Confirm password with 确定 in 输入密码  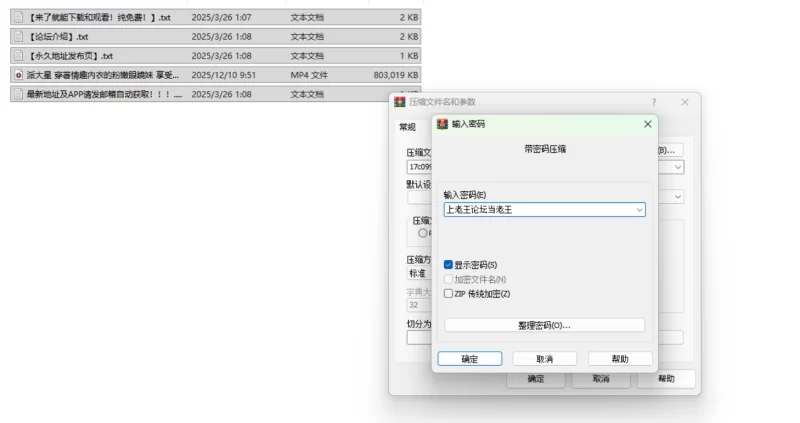point(469,359)
